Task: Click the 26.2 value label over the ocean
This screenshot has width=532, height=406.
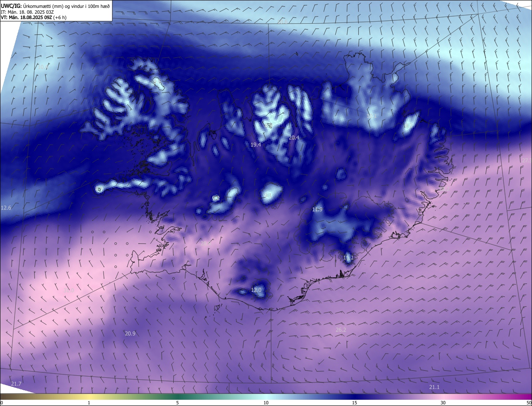Action: click(x=341, y=330)
